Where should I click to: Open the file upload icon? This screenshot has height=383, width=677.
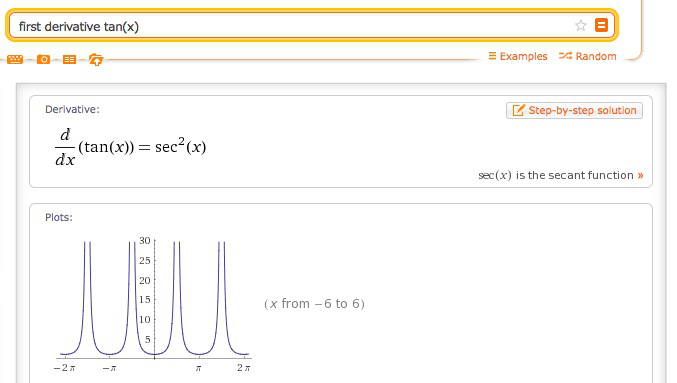click(96, 59)
